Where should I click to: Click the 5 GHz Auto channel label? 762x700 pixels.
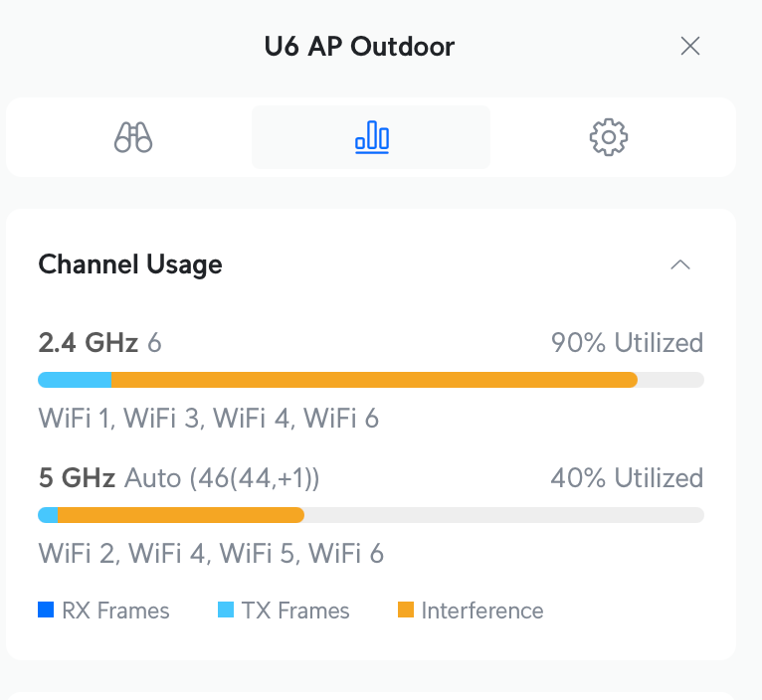pos(179,478)
